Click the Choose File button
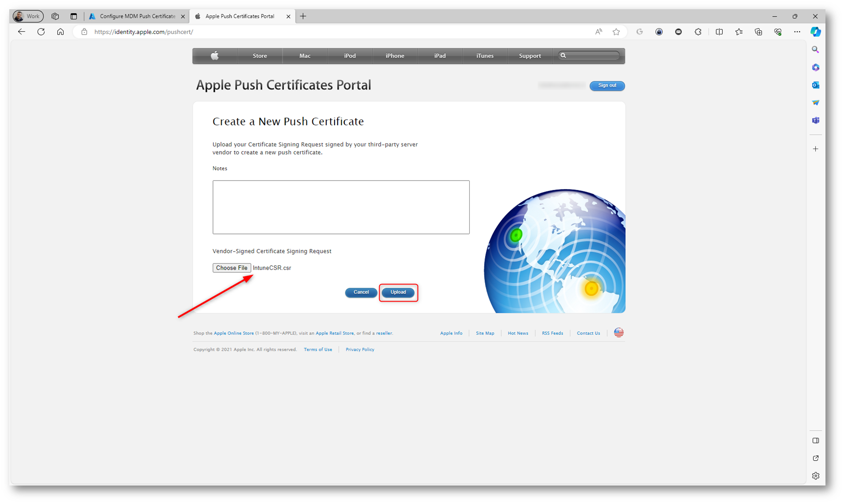The width and height of the screenshot is (844, 504). 232,268
